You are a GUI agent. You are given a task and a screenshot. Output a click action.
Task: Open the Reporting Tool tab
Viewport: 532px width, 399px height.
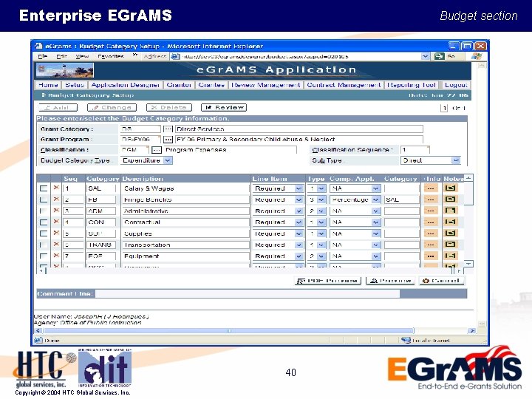point(412,85)
